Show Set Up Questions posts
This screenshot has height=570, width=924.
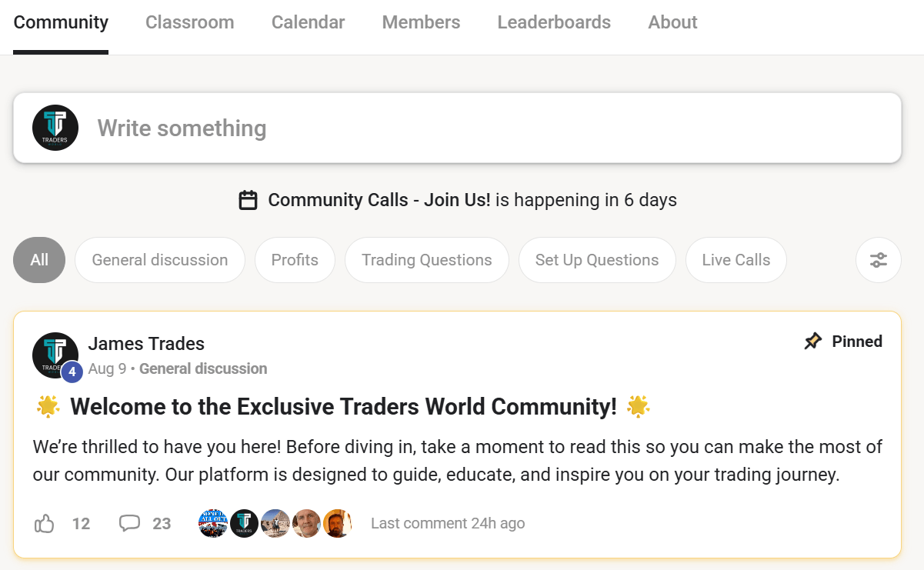[x=597, y=260]
